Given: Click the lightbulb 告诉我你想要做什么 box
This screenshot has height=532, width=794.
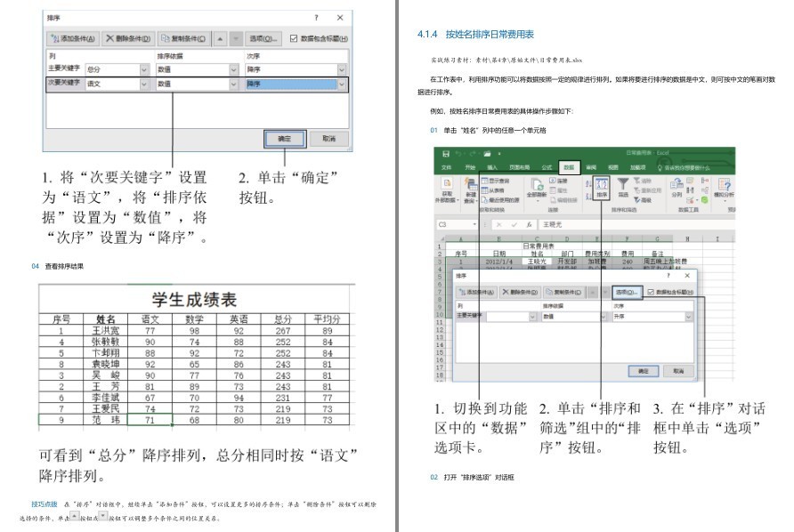Looking at the screenshot, I should pyautogui.click(x=684, y=167).
